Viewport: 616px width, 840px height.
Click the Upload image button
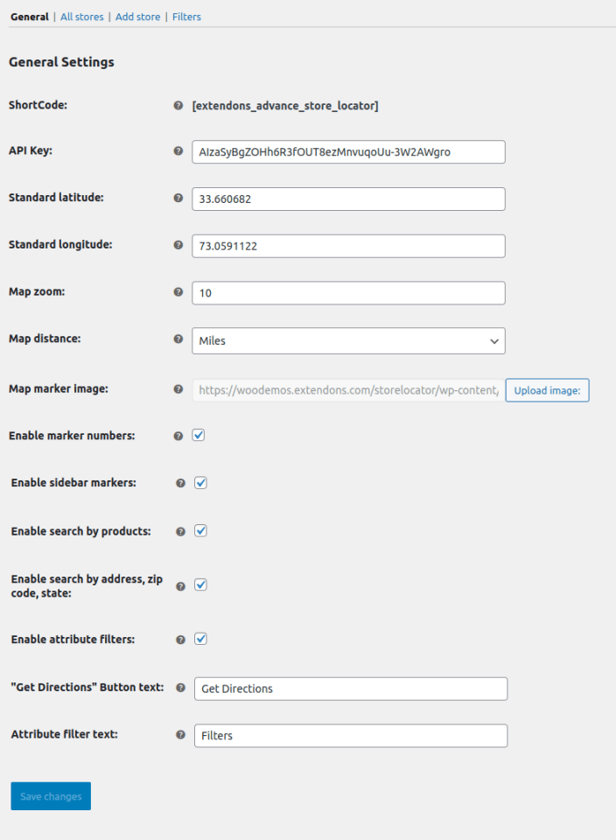tap(547, 390)
